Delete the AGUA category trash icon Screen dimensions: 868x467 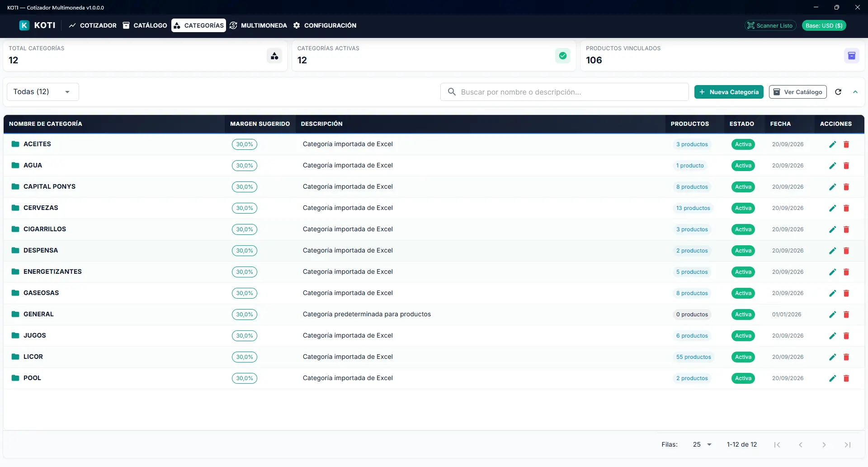coord(846,166)
